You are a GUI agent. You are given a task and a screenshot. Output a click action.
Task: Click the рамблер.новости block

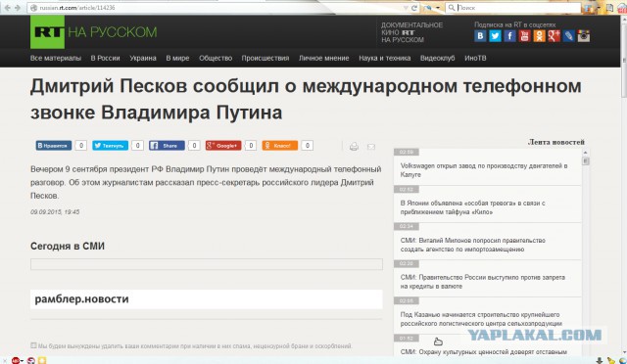click(x=207, y=299)
